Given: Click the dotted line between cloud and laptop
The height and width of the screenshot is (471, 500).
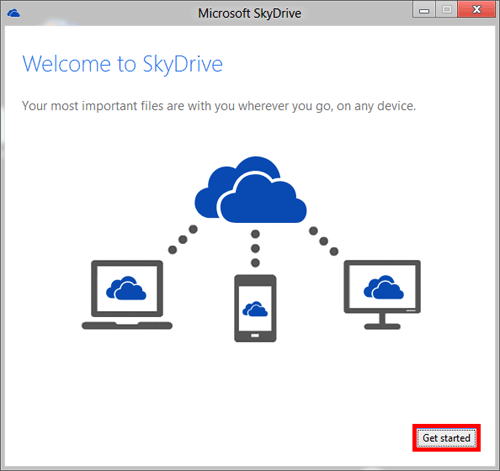Looking at the screenshot, I should pyautogui.click(x=183, y=239).
